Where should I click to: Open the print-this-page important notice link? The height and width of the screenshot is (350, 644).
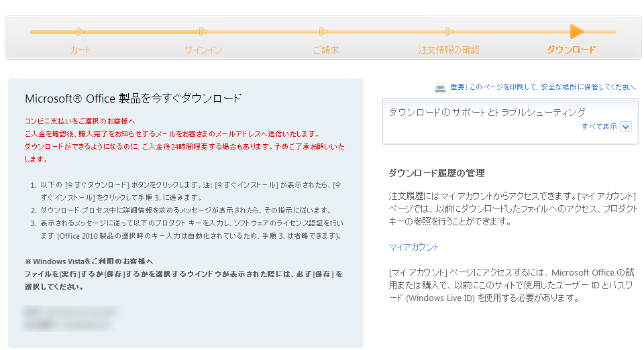point(544,87)
